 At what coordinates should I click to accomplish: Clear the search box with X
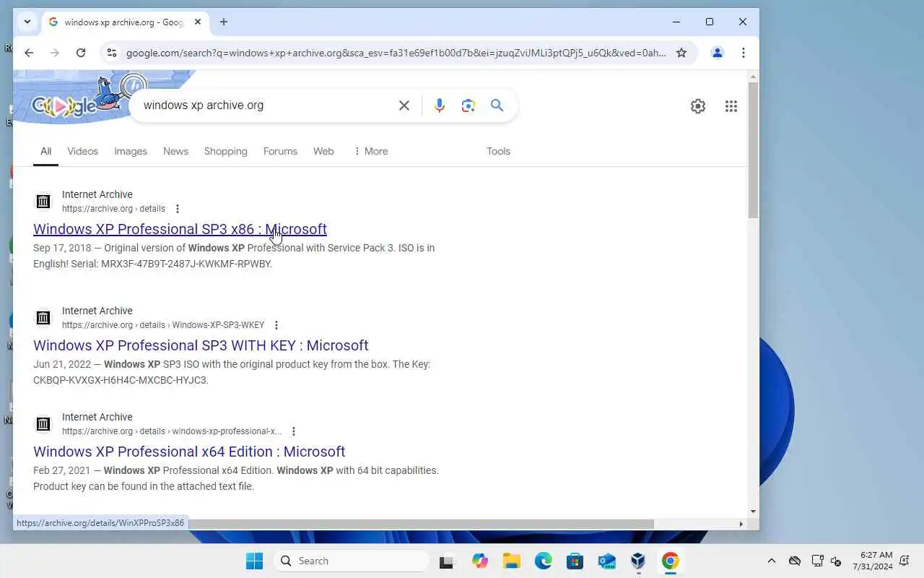404,105
